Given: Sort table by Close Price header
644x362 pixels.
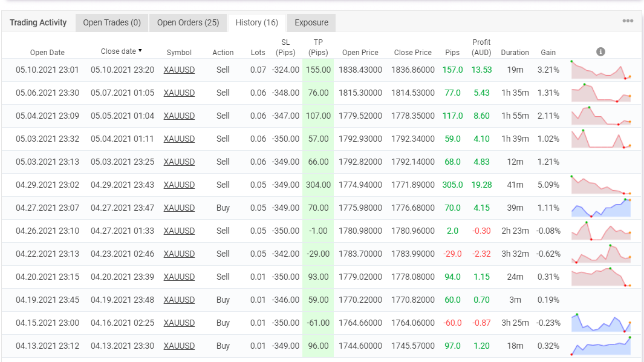Looking at the screenshot, I should coord(413,52).
